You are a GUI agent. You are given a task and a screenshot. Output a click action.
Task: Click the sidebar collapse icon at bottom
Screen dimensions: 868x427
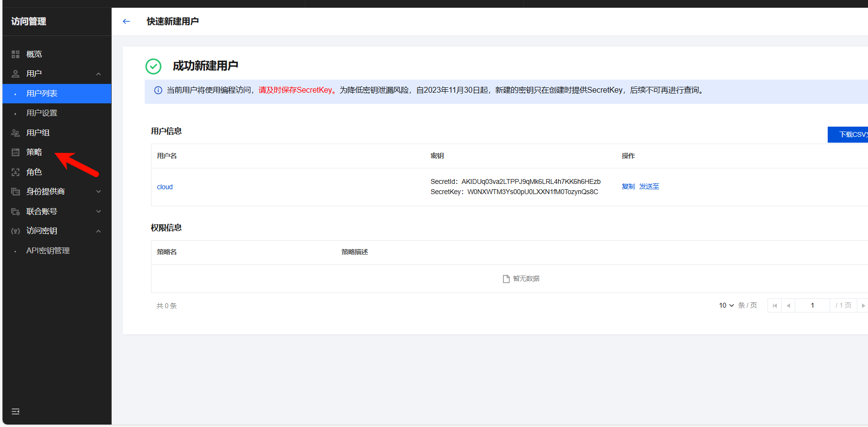16,411
